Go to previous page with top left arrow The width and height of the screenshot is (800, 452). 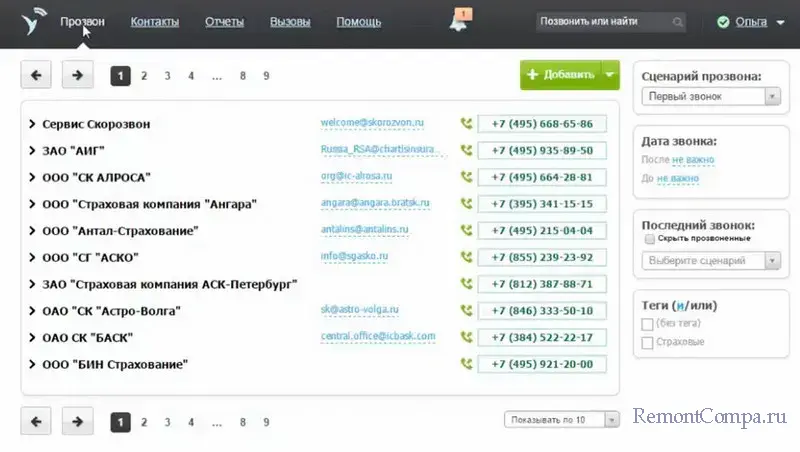click(37, 75)
